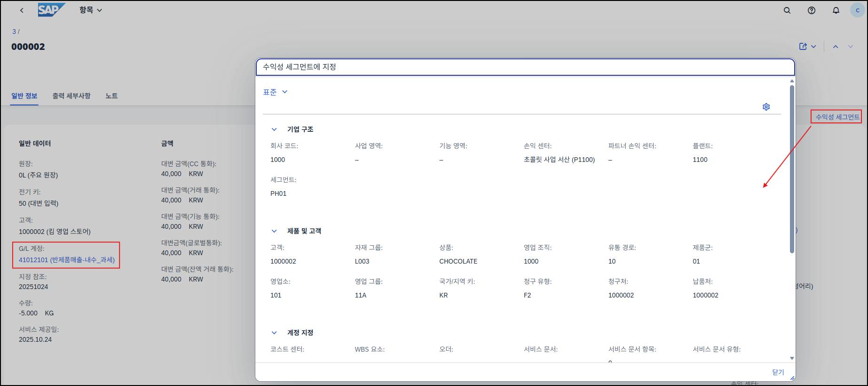Screen dimensions: 868x386
Task: Click the 지정 참조 value 20251024
Action: pos(33,287)
